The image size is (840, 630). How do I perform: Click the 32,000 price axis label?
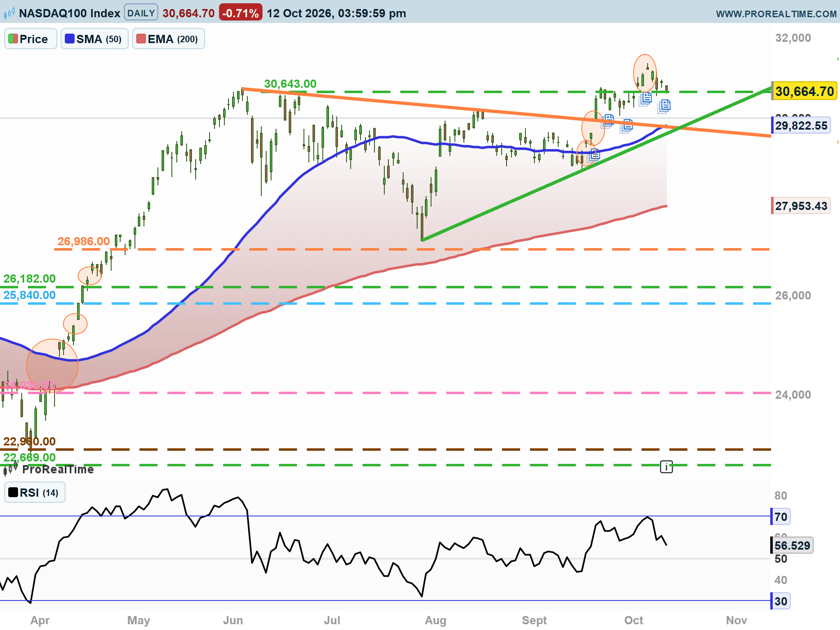click(x=793, y=38)
